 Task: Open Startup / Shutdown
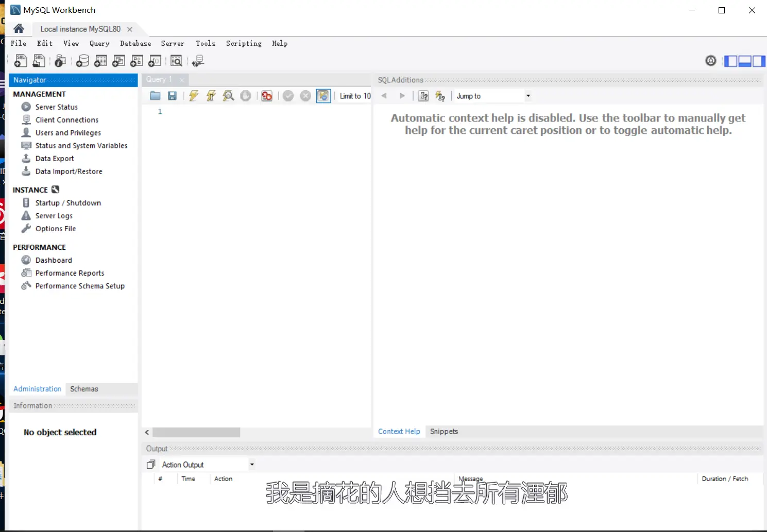[68, 202]
